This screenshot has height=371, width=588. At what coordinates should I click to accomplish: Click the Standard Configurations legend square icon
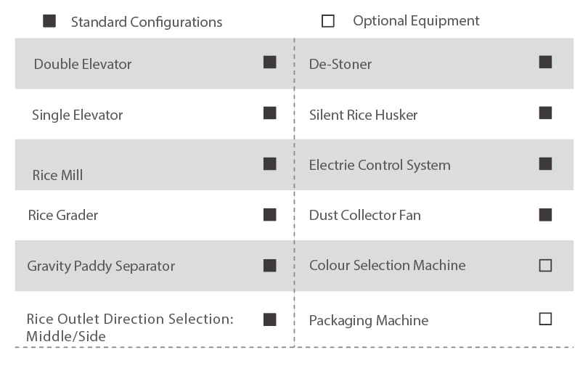click(49, 21)
